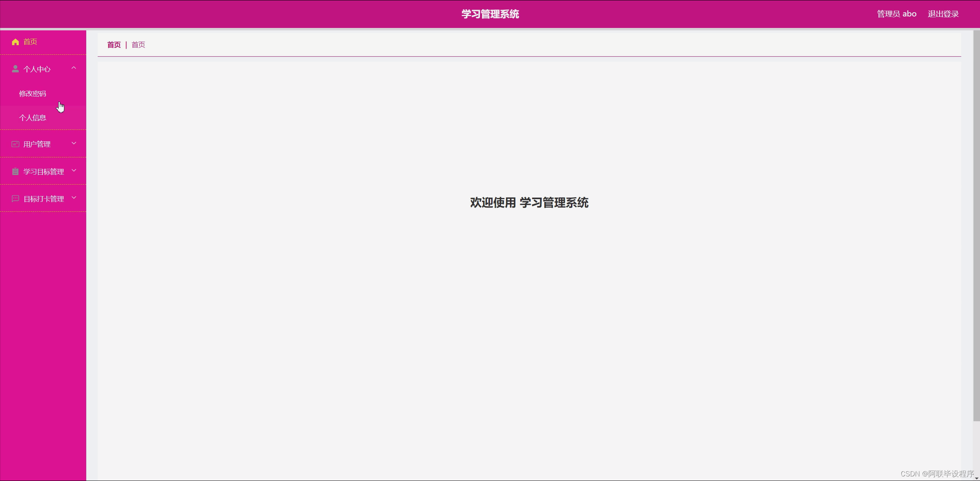The image size is (980, 481).
Task: Click the chat icon beside 目标打卡管理
Action: (15, 199)
